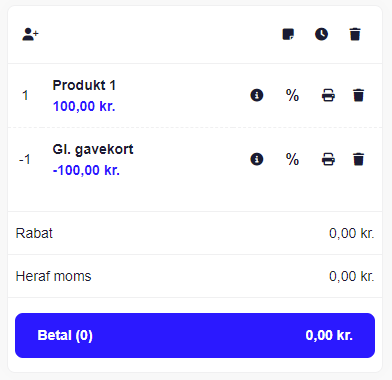The image size is (392, 380).
Task: Remove Produkt 1 with its trash icon
Action: (x=358, y=95)
